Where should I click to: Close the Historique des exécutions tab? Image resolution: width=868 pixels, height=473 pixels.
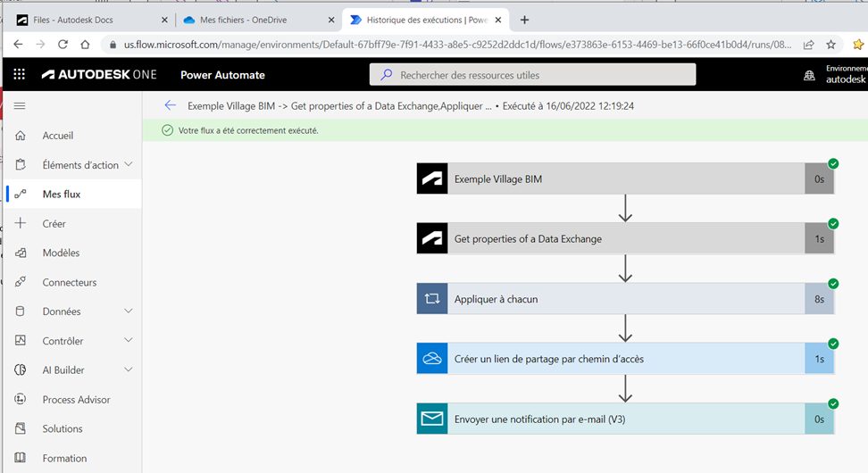click(497, 20)
